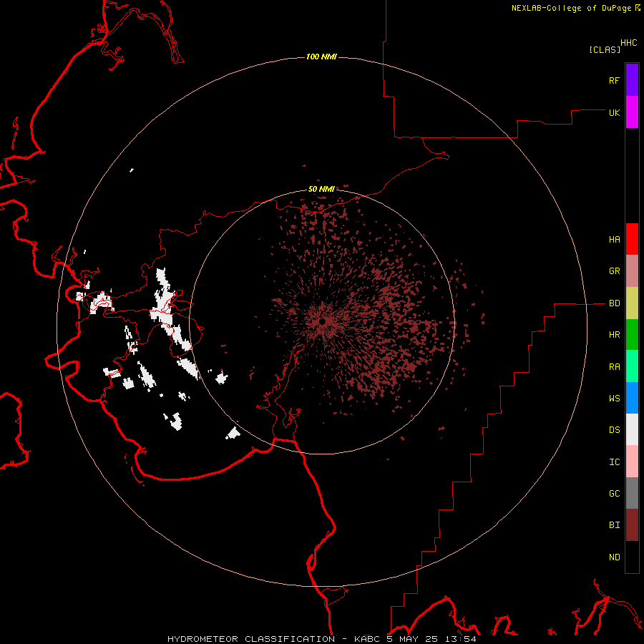This screenshot has height=644, width=644.
Task: Click the BI legend label
Action: click(x=614, y=525)
